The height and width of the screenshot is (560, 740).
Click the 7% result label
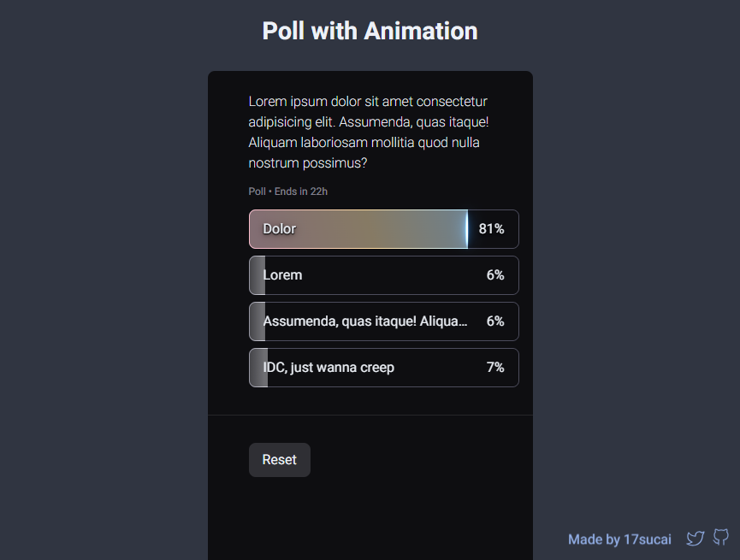click(495, 368)
